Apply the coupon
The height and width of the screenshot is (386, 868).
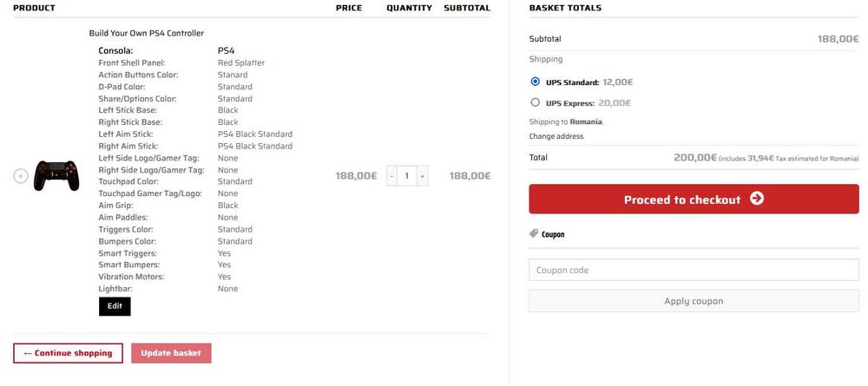pyautogui.click(x=694, y=301)
